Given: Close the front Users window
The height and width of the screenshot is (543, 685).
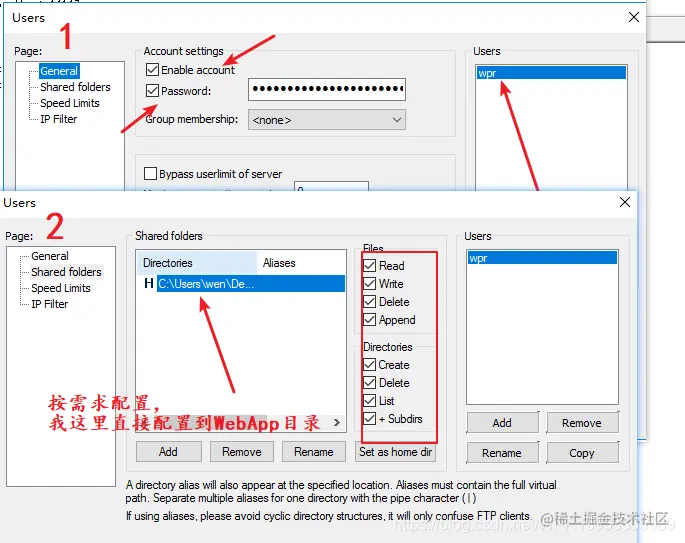Looking at the screenshot, I should (x=625, y=202).
